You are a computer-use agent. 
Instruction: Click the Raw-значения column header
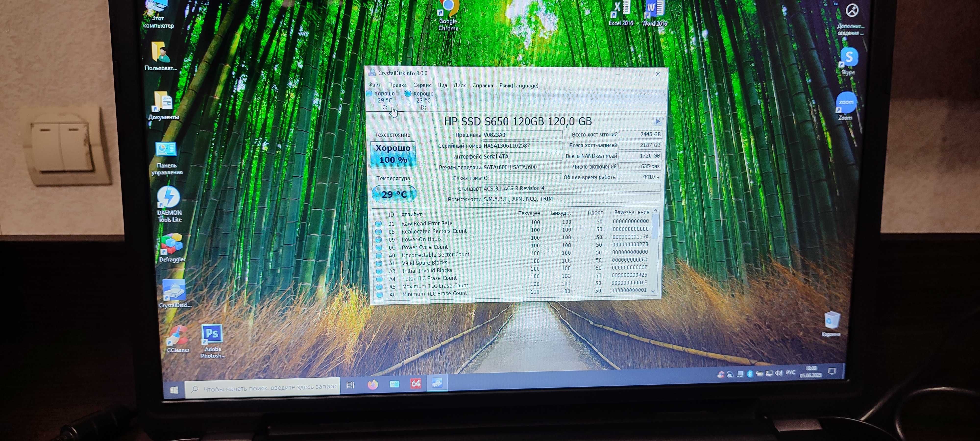(632, 212)
